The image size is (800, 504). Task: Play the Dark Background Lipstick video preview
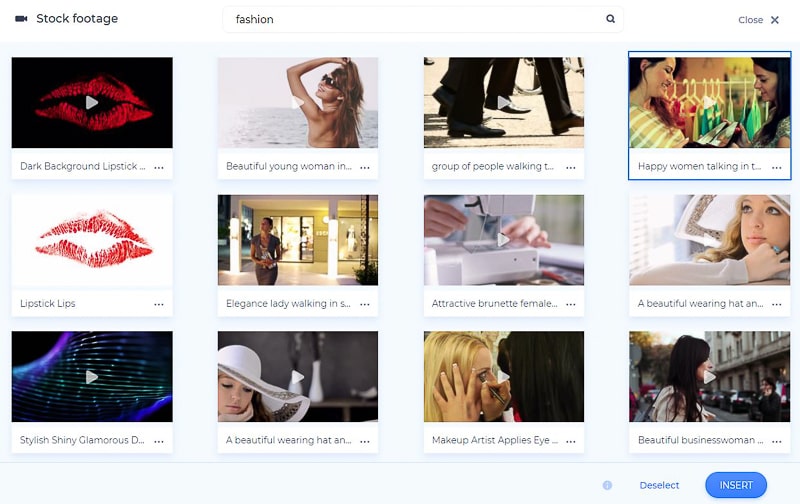[x=92, y=102]
